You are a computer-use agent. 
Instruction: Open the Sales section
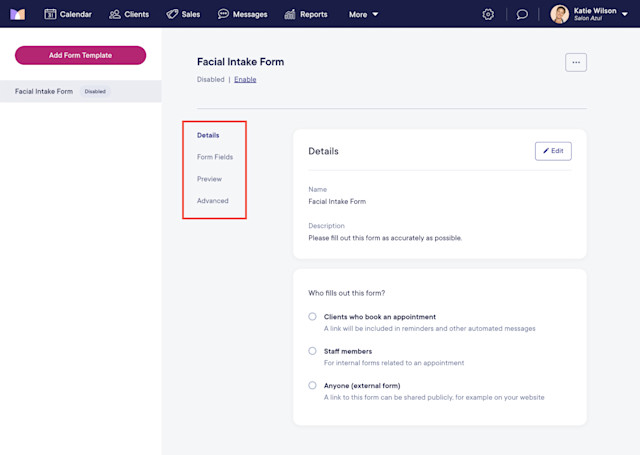183,14
